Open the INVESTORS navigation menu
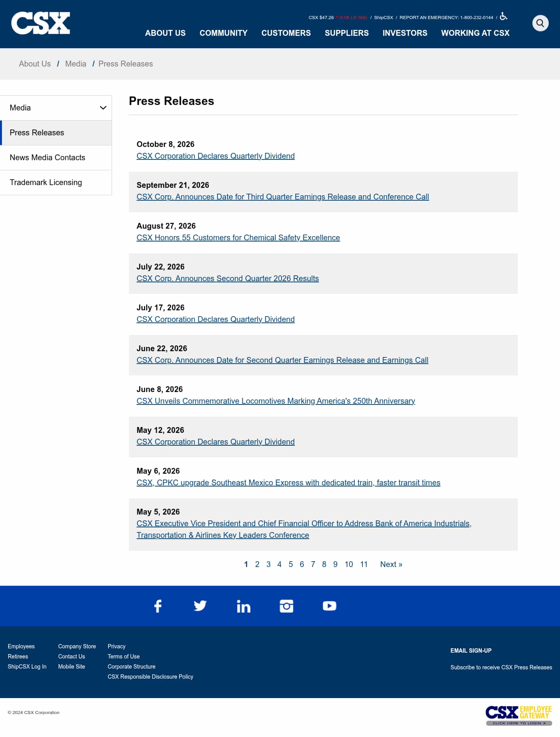This screenshot has width=560, height=737. pyautogui.click(x=405, y=33)
